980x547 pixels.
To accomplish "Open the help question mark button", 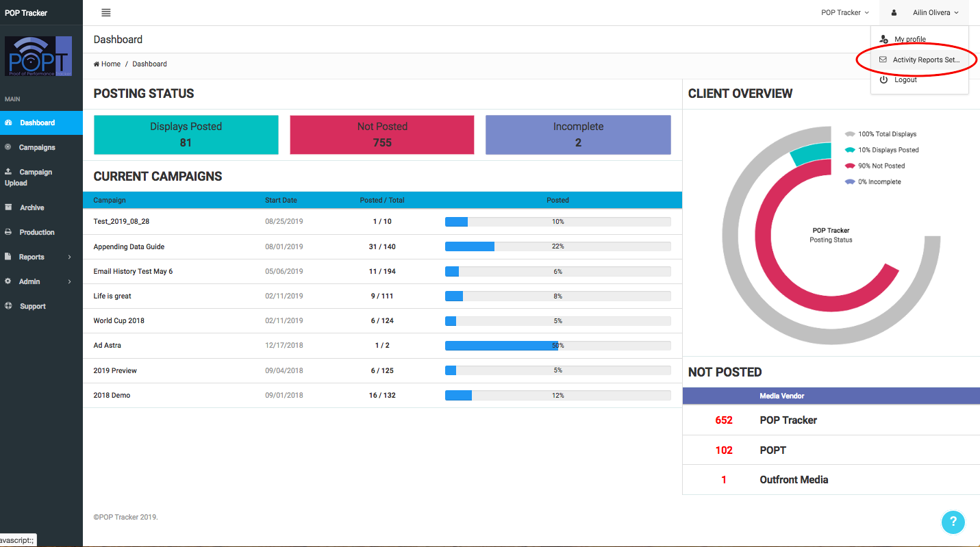I will point(953,522).
